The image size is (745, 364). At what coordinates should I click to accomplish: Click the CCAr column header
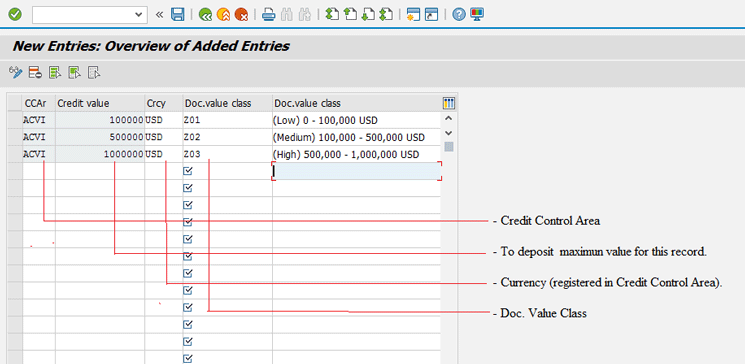38,103
